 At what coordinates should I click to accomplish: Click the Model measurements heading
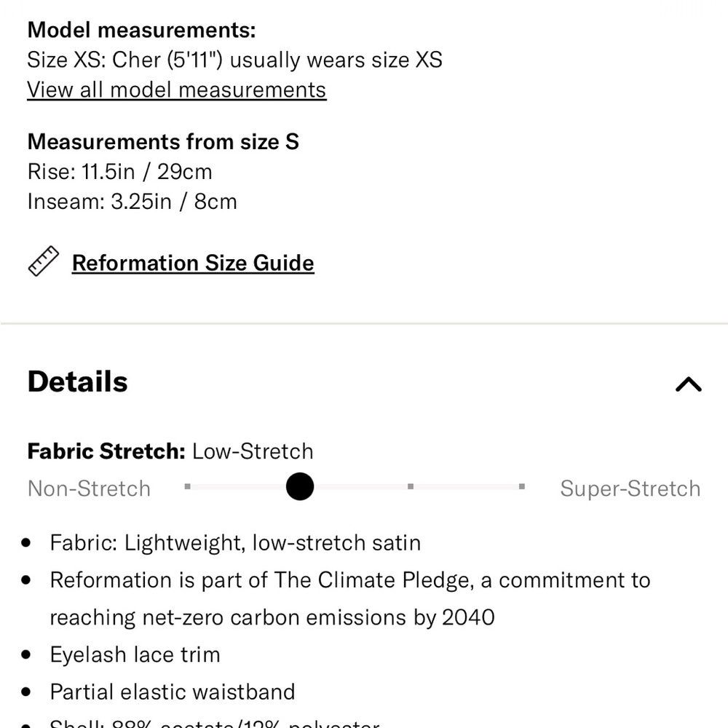point(142,30)
